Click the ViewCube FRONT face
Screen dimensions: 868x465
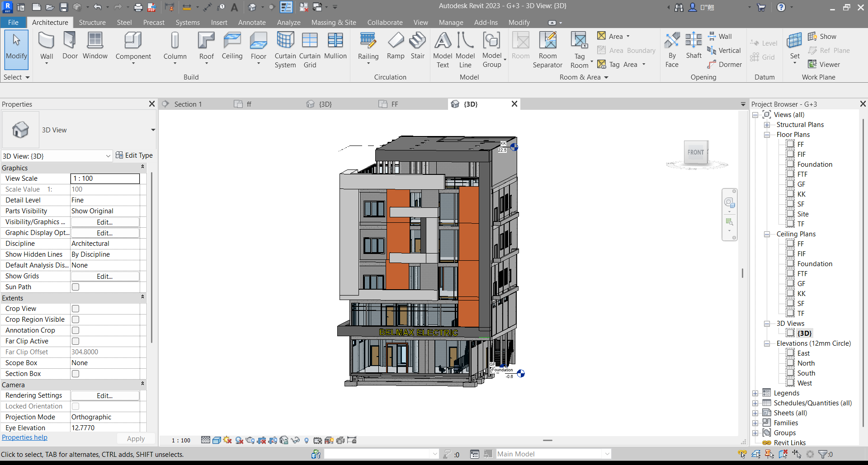tap(695, 152)
